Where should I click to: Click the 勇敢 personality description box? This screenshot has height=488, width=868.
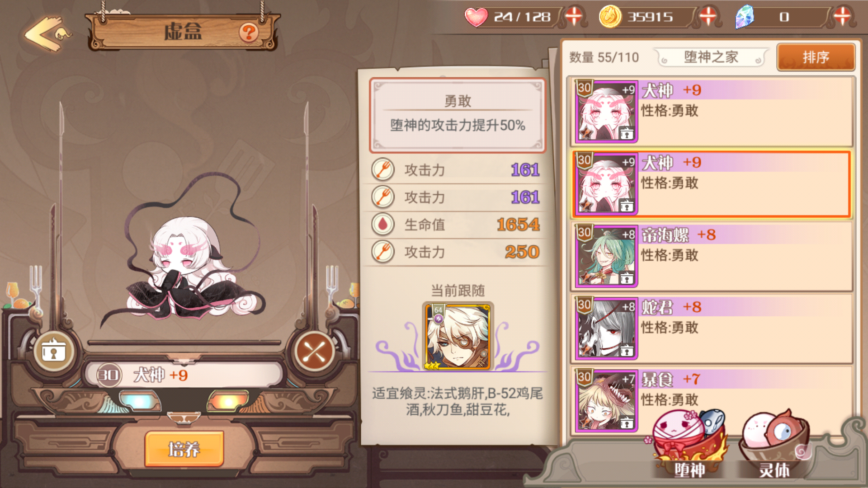point(458,115)
